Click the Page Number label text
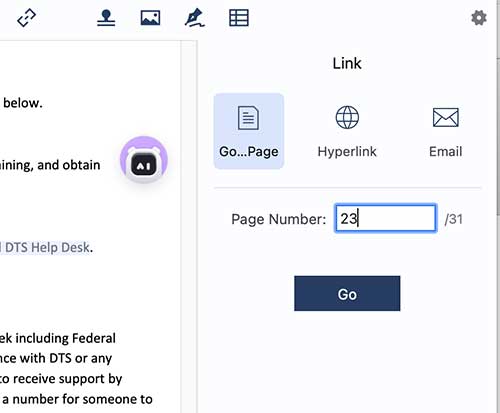500x413 pixels. click(x=279, y=219)
